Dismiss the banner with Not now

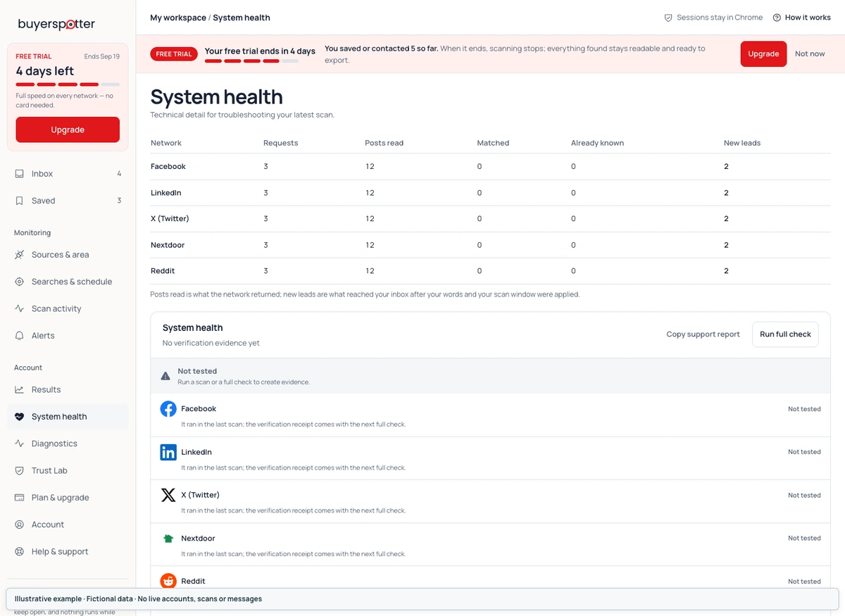click(810, 54)
